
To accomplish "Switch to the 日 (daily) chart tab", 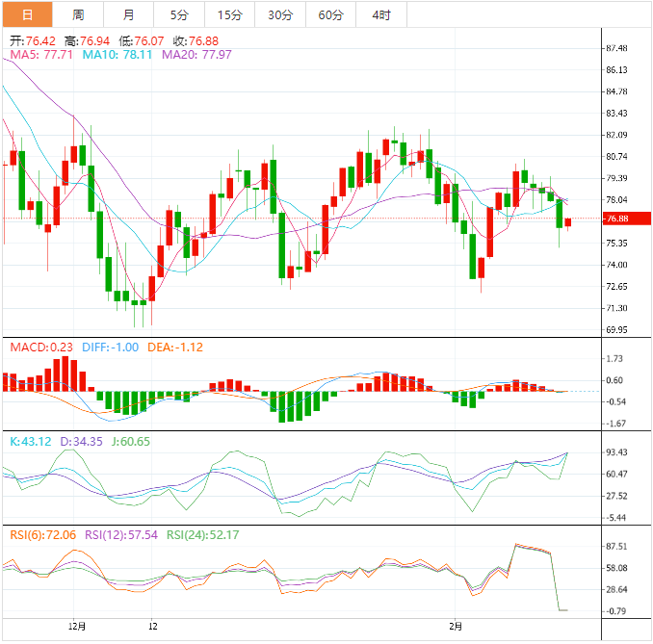I will pyautogui.click(x=27, y=14).
